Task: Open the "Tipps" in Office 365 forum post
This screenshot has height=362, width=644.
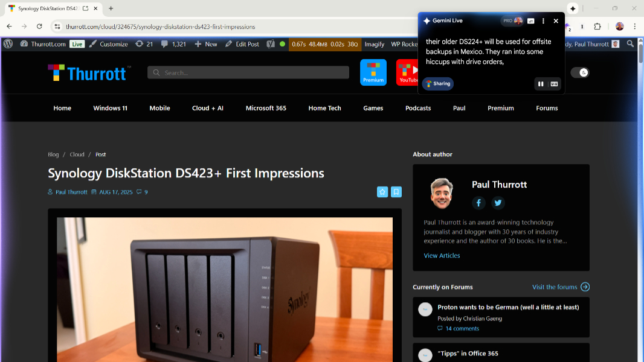Action: (468, 354)
